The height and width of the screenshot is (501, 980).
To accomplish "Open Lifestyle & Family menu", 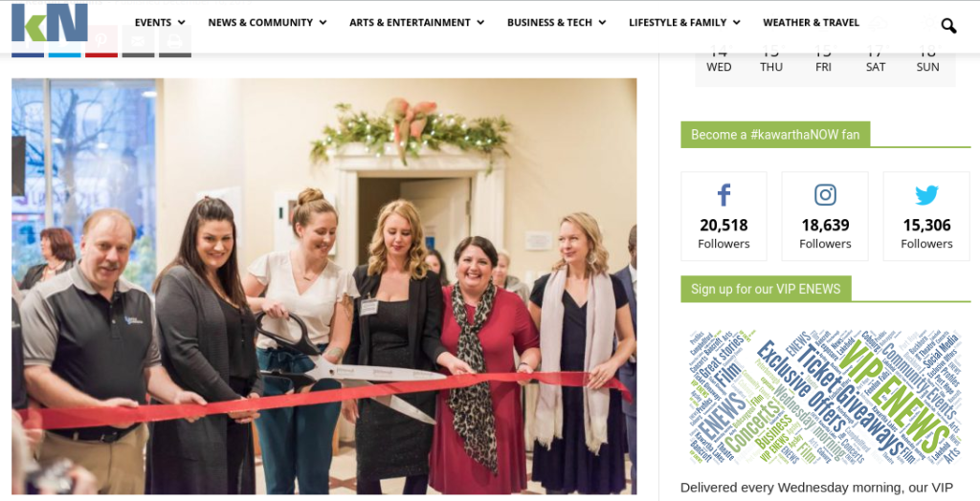I will (x=684, y=23).
